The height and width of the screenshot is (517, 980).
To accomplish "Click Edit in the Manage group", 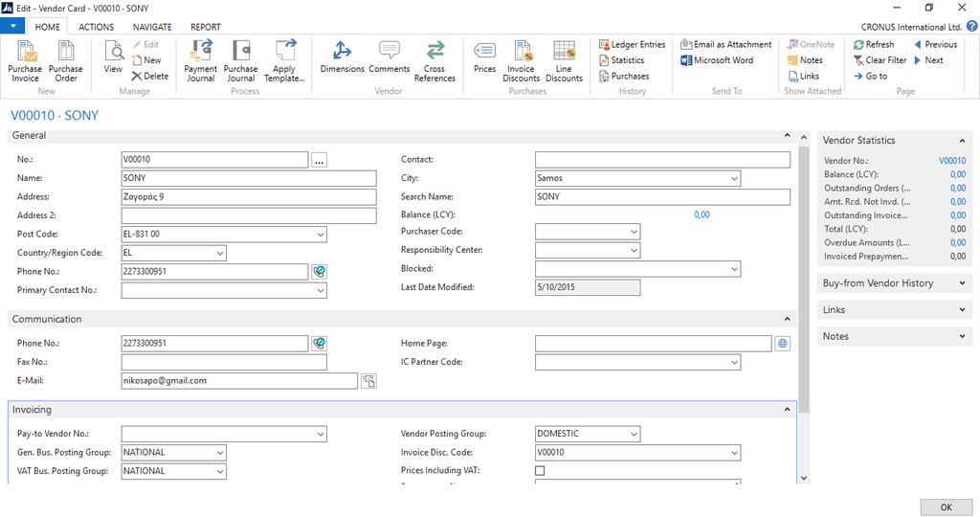I will [x=145, y=44].
